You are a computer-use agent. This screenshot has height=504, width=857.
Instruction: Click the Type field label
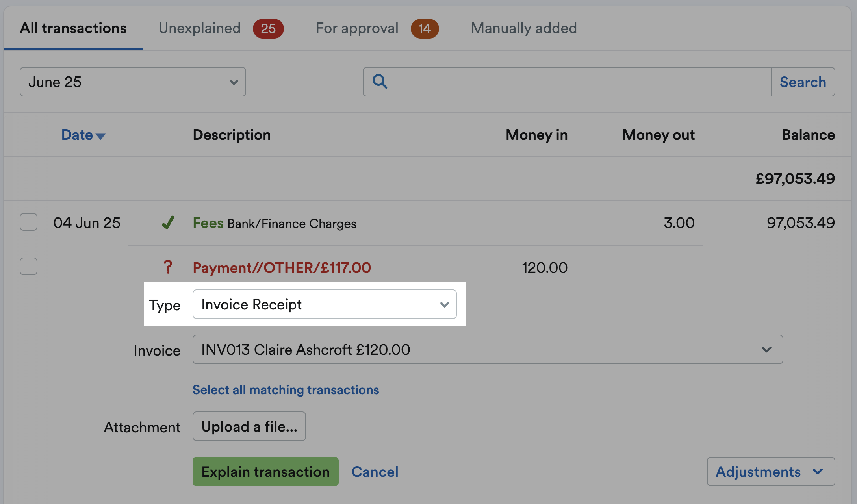pos(165,306)
